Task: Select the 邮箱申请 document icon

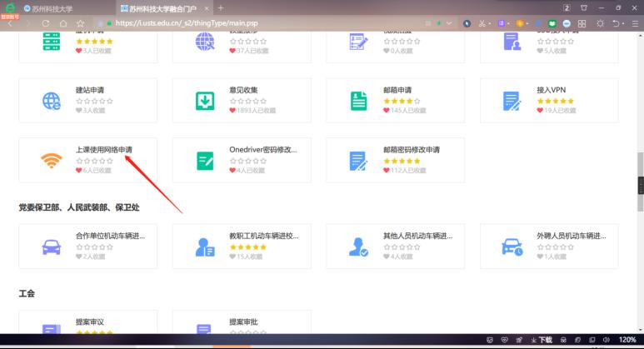Action: pos(358,101)
